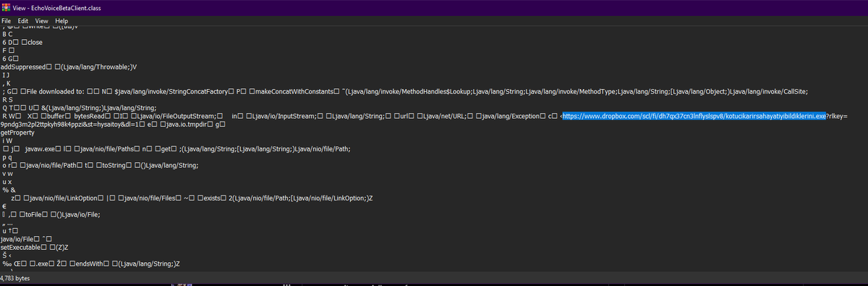Click the highlighted dropbox.com URL

(x=694, y=116)
